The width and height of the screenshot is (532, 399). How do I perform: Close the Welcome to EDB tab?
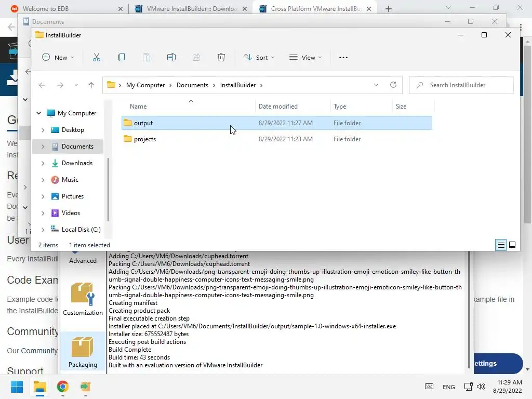point(120,9)
